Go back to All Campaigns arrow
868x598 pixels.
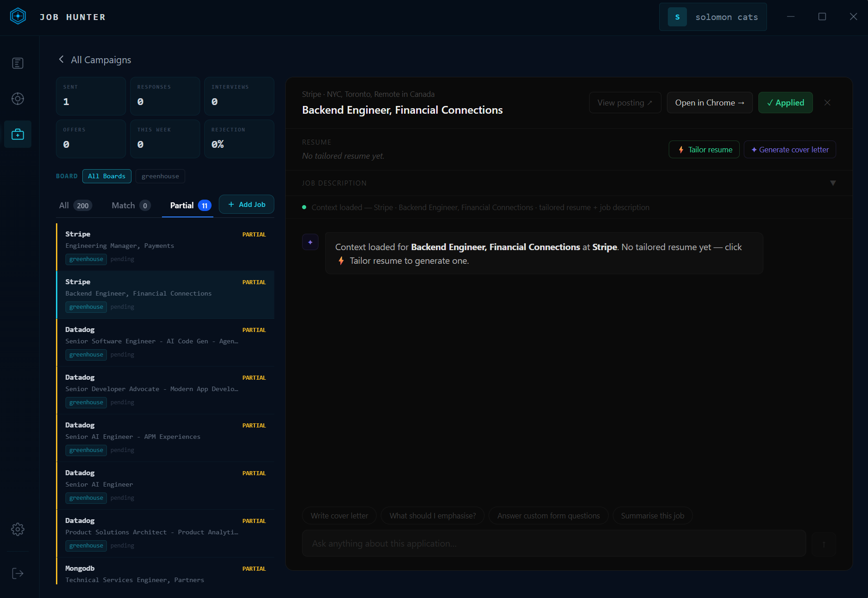61,60
